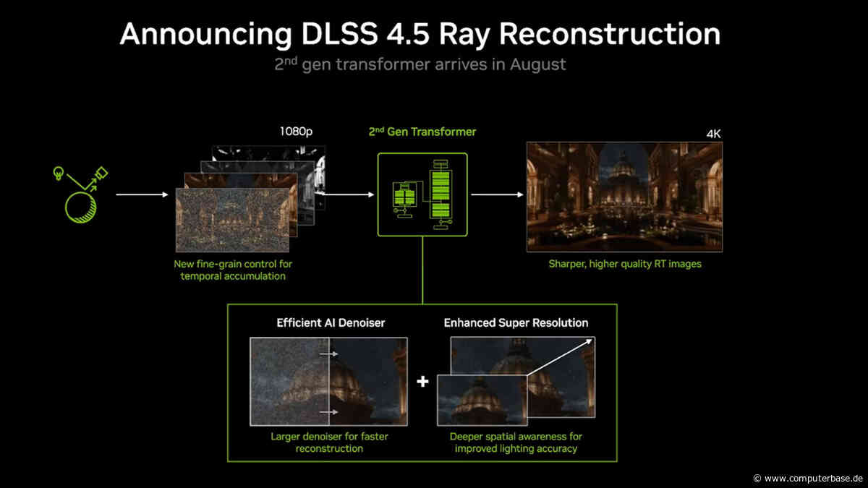Click the transformer network diagram icon
Image resolution: width=868 pixels, height=488 pixels.
(x=422, y=194)
